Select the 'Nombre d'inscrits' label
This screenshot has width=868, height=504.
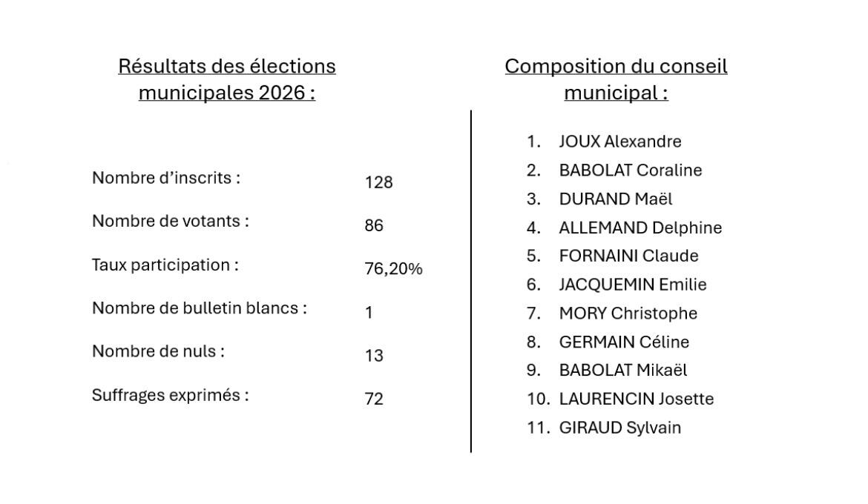[x=166, y=178]
